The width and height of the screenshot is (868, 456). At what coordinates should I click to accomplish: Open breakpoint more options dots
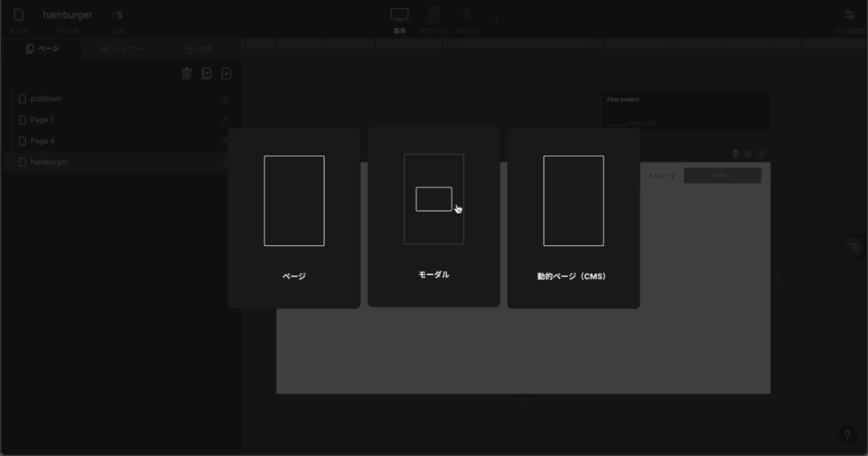click(x=496, y=18)
